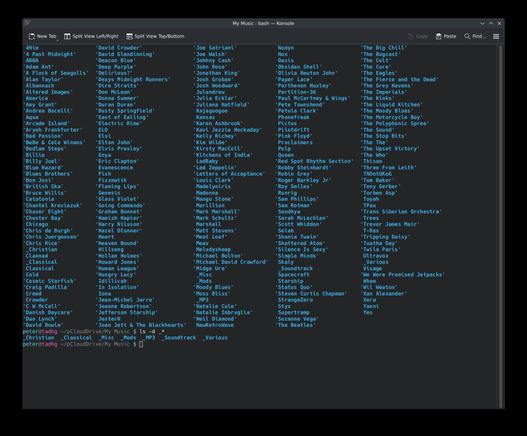The image size is (527, 436).
Task: Open a new tab with New Tab
Action: [42, 36]
